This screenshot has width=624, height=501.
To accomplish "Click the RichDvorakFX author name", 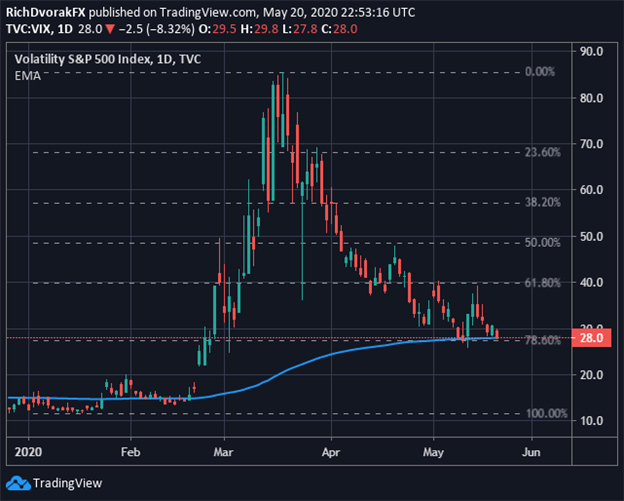I will click(x=46, y=12).
